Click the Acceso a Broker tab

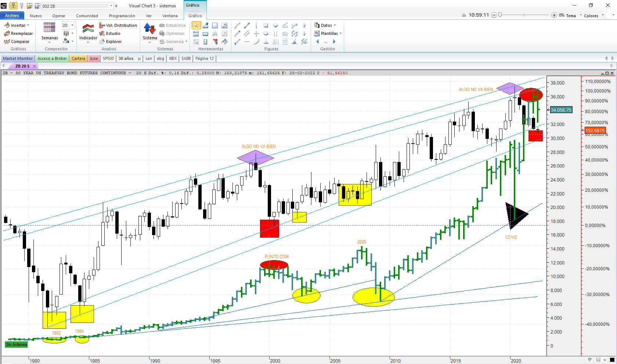point(52,58)
